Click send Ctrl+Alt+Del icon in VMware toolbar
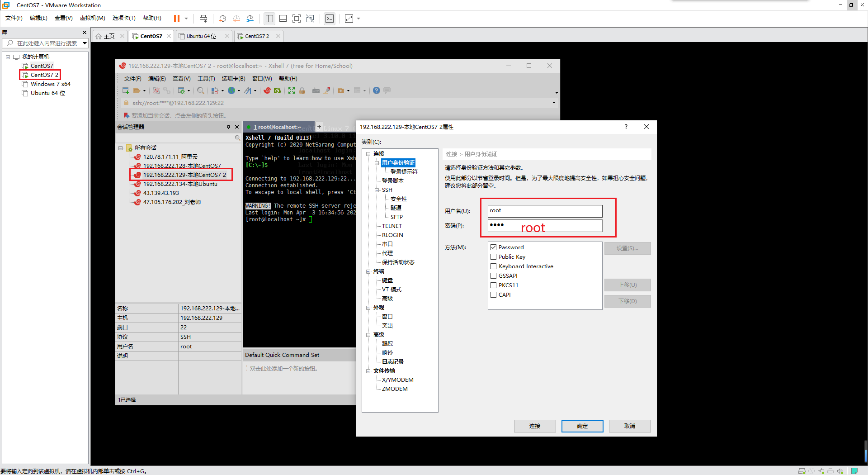Image resolution: width=868 pixels, height=475 pixels. pos(203,19)
